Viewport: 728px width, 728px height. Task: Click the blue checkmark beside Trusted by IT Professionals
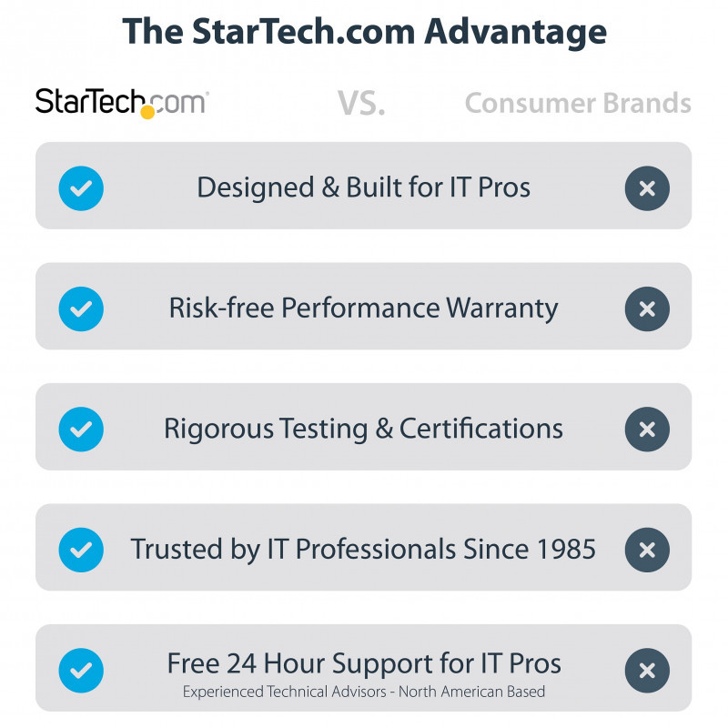pyautogui.click(x=81, y=550)
